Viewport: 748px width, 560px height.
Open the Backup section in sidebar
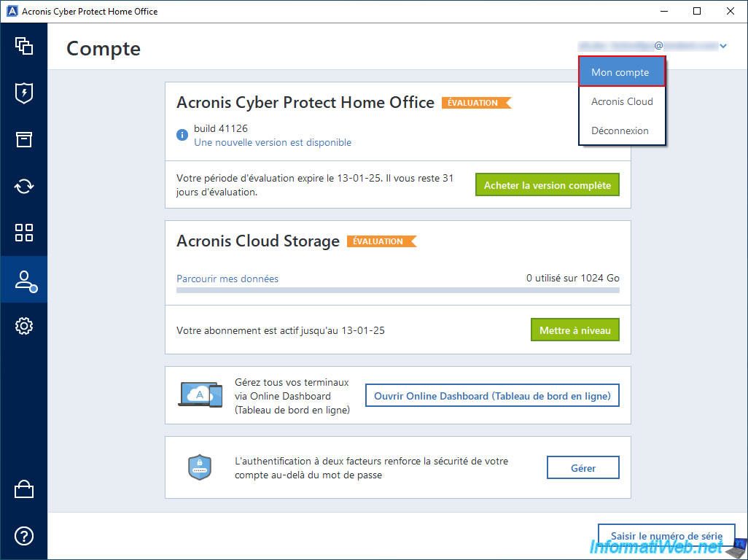[x=24, y=46]
